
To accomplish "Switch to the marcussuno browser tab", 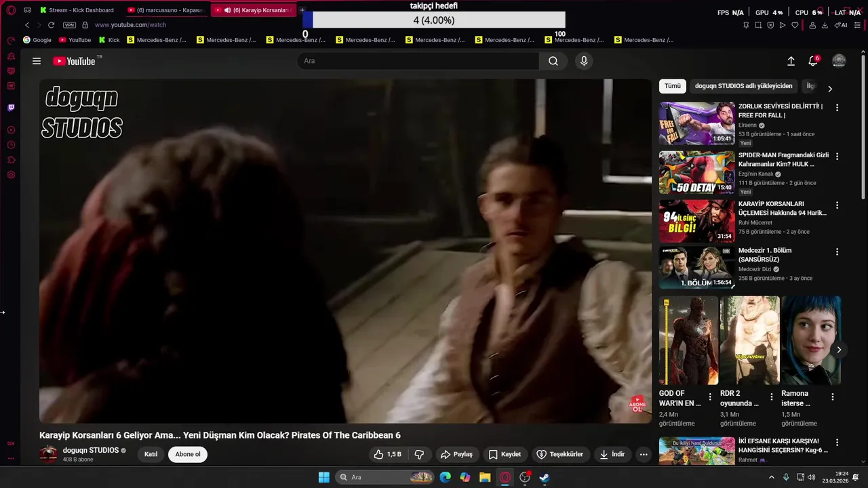I will pyautogui.click(x=165, y=10).
